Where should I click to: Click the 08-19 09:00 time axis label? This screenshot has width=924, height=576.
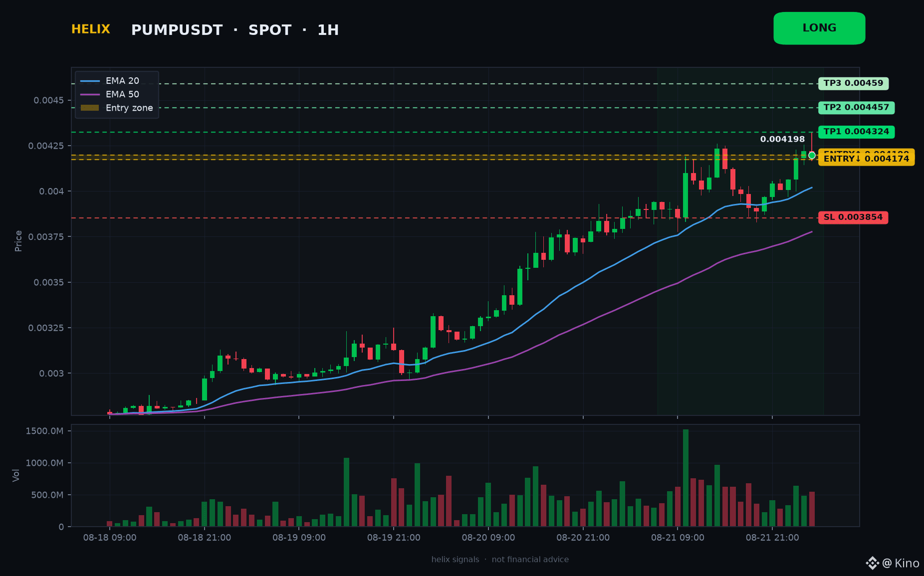(299, 538)
